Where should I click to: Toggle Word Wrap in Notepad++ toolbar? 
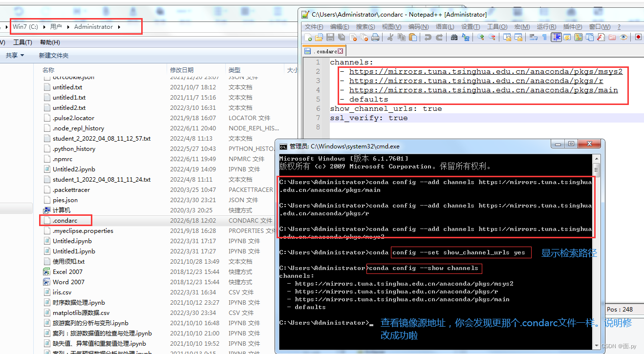[x=533, y=37]
